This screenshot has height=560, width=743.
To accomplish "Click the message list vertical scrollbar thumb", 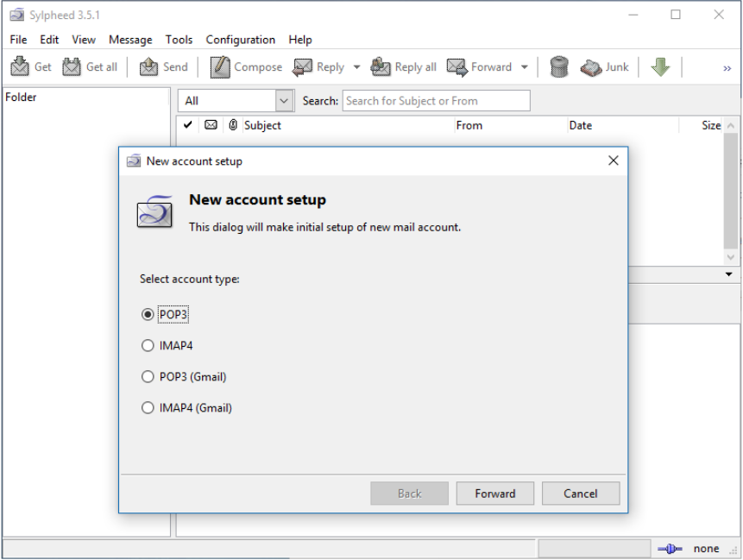I will [x=731, y=191].
